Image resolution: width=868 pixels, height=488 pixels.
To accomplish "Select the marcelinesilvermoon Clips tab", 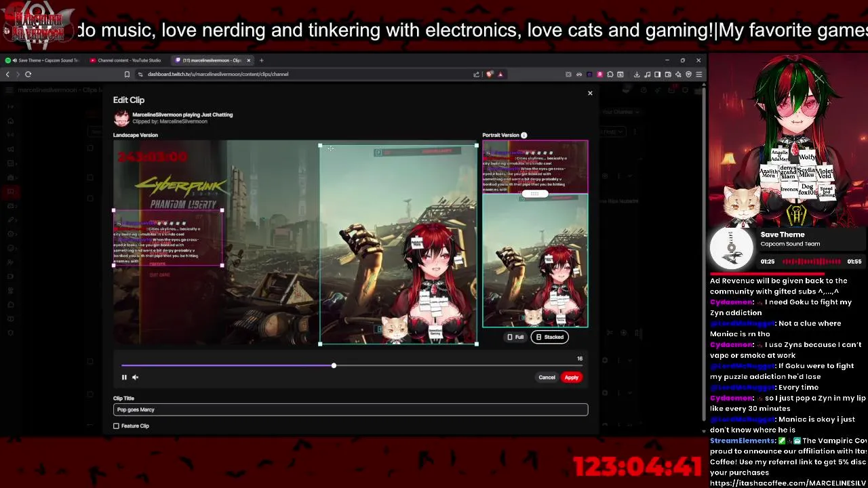I will [x=212, y=60].
